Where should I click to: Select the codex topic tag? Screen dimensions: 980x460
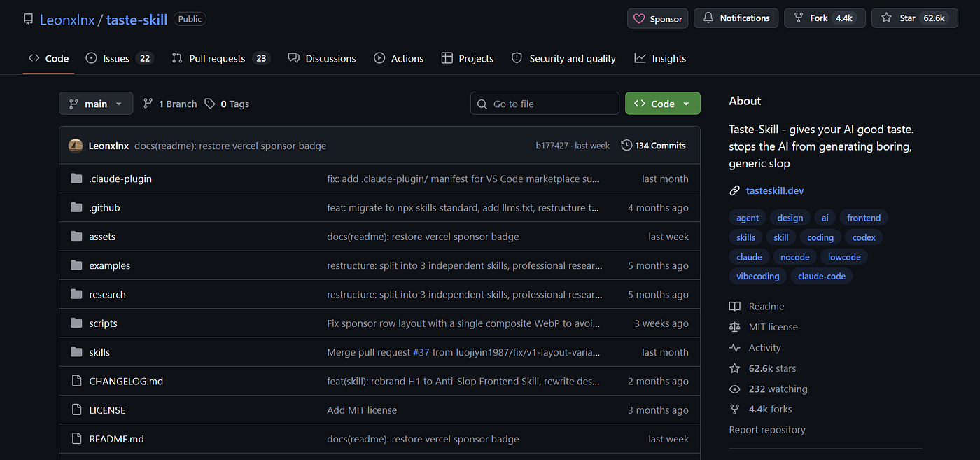[x=864, y=237]
